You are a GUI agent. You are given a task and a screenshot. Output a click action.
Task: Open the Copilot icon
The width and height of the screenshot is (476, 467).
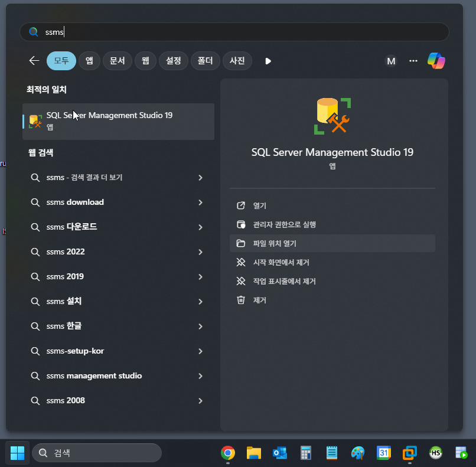point(436,61)
